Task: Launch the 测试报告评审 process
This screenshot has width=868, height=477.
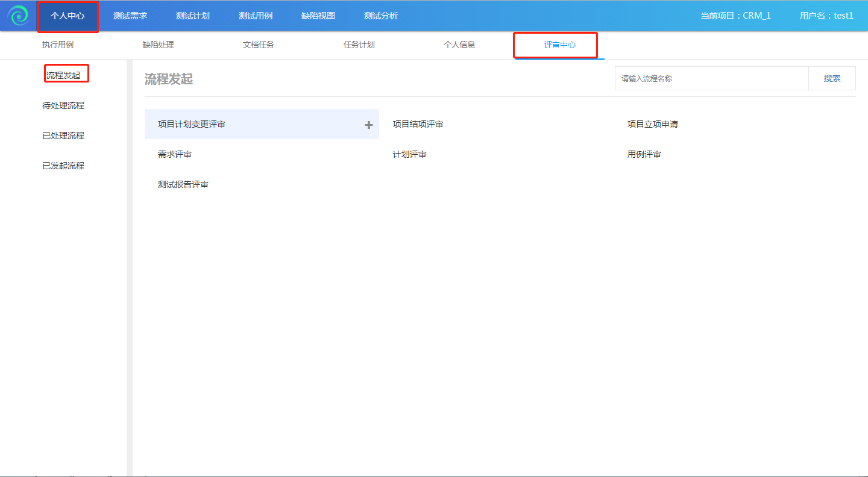Action: coord(183,185)
